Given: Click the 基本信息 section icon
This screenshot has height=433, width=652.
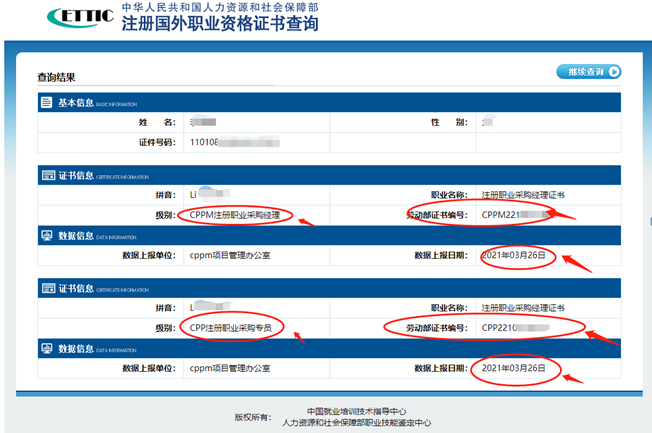Looking at the screenshot, I should coord(47,102).
